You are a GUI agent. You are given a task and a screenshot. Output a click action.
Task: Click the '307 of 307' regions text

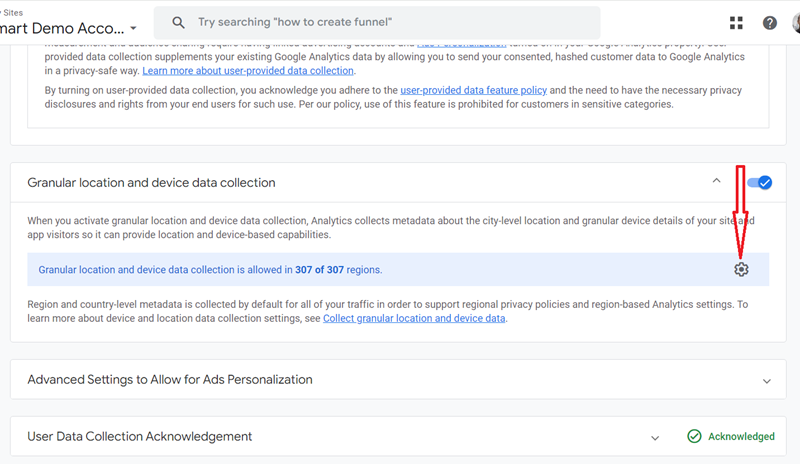319,270
